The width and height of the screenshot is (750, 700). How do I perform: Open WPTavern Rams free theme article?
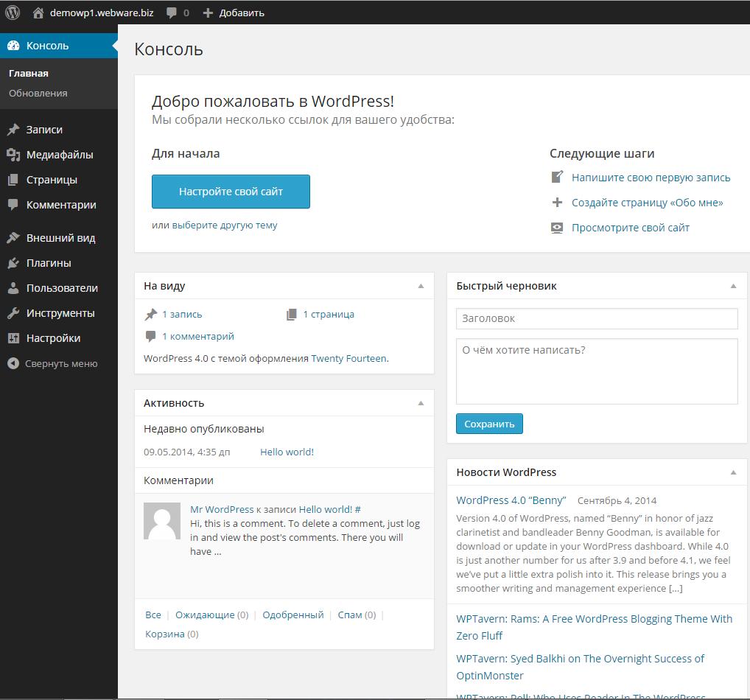(x=594, y=627)
